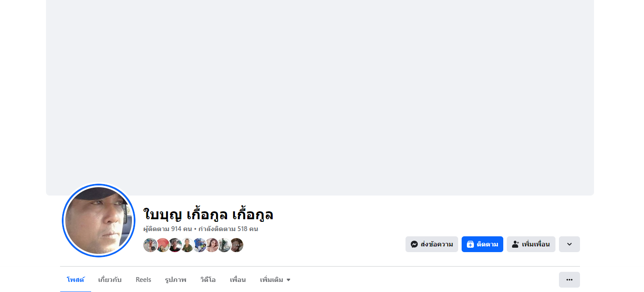This screenshot has width=644, height=292.
Task: Click the follow icon in ติดตาม button
Action: [470, 244]
